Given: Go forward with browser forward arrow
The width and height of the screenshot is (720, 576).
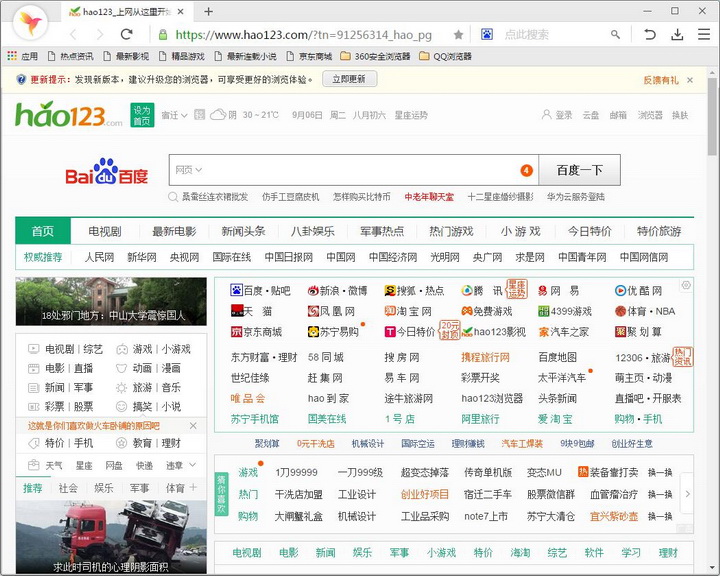Looking at the screenshot, I should [x=100, y=34].
